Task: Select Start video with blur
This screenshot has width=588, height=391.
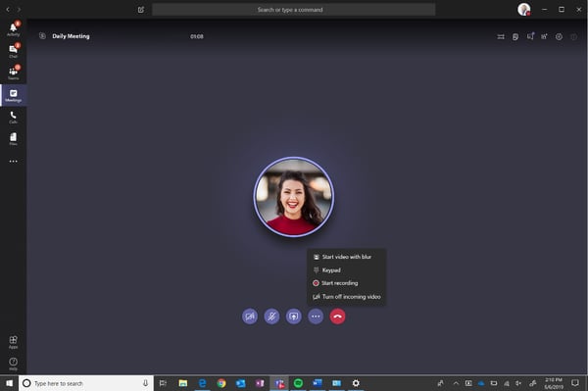Action: click(x=346, y=257)
